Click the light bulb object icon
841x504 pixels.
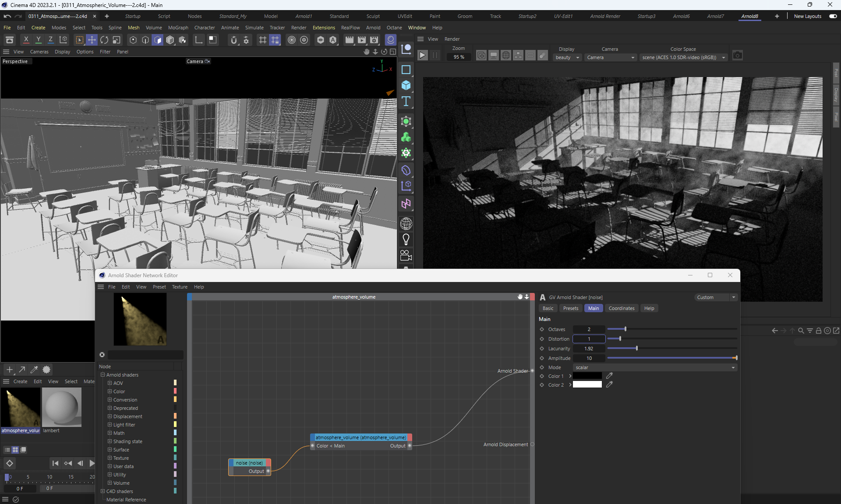(406, 240)
